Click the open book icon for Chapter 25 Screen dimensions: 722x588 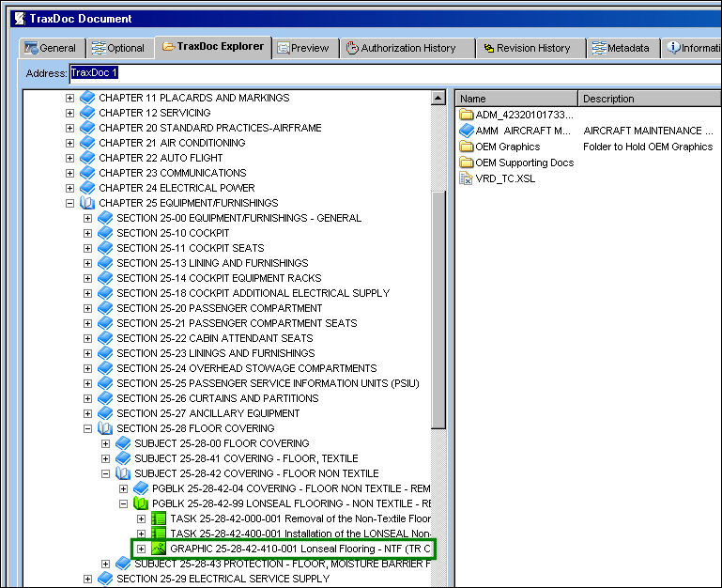[87, 203]
